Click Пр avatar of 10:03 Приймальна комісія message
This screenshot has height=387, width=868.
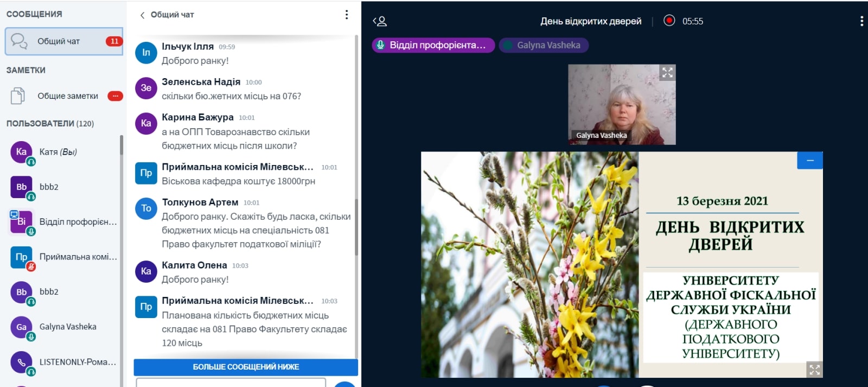pos(146,307)
